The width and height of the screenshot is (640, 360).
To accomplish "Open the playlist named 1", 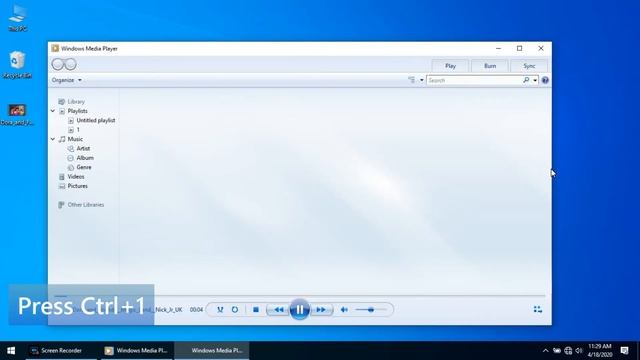I will click(78, 130).
